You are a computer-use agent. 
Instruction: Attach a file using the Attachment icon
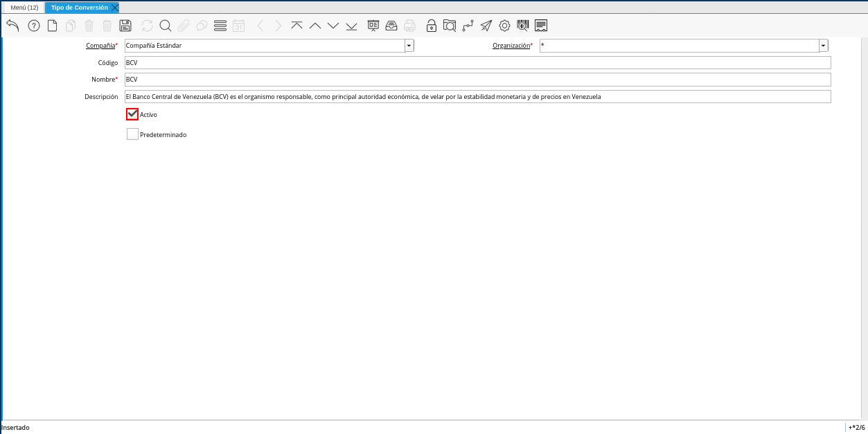pos(183,25)
